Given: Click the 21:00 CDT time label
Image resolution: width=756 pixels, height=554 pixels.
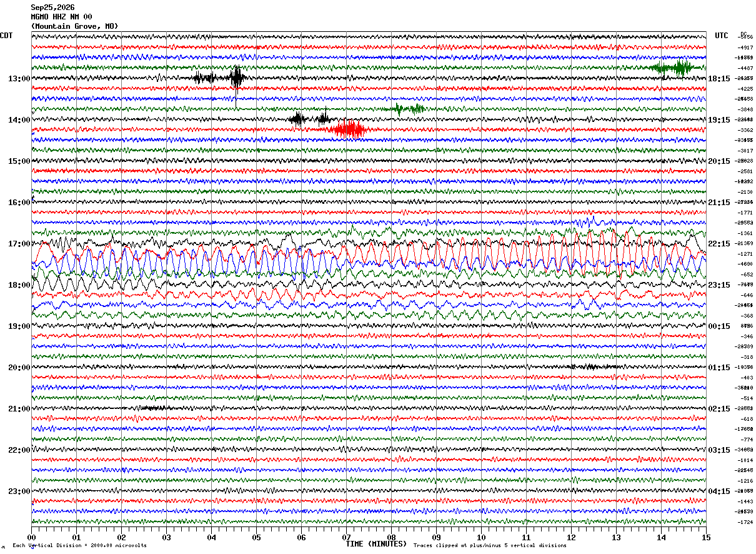Looking at the screenshot, I should pos(19,409).
